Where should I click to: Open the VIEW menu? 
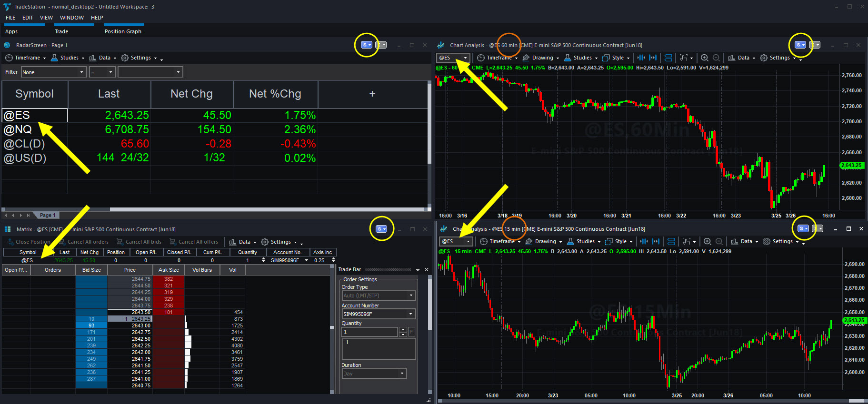coord(46,18)
